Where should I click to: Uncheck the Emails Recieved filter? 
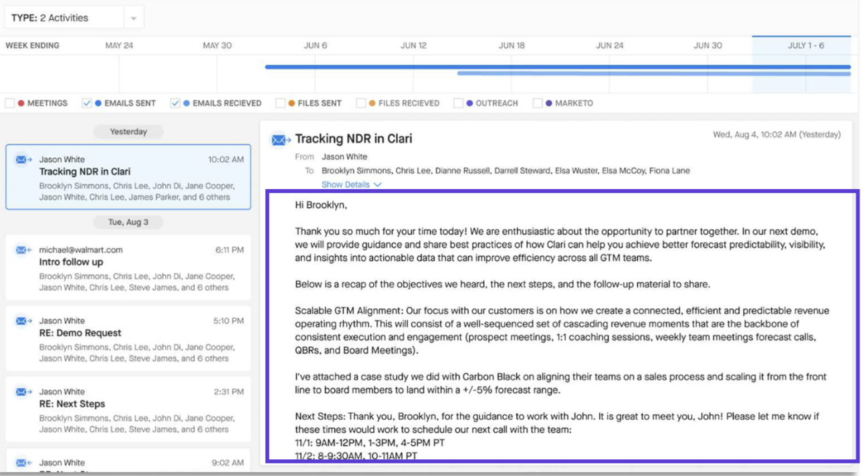click(x=175, y=104)
